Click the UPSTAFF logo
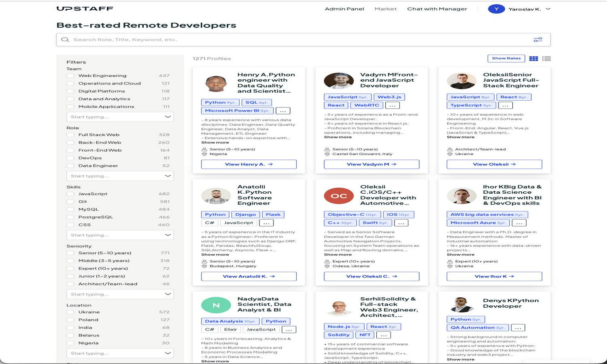This screenshot has width=607, height=364. [x=85, y=8]
